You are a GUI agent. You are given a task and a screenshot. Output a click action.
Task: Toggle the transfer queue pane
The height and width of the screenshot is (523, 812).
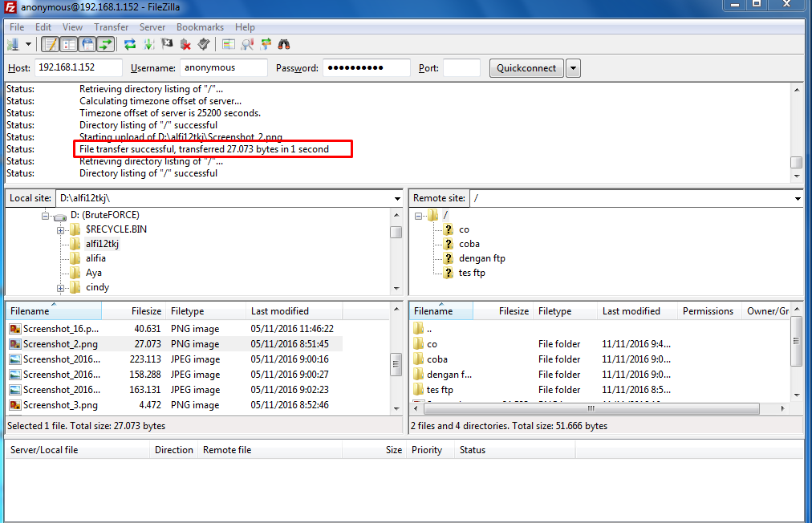tap(107, 43)
